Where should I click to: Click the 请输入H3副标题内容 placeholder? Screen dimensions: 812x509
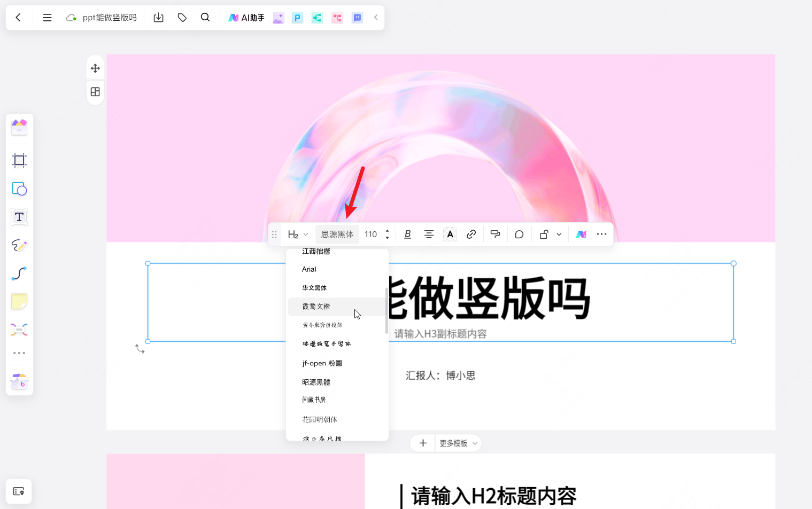coord(440,334)
